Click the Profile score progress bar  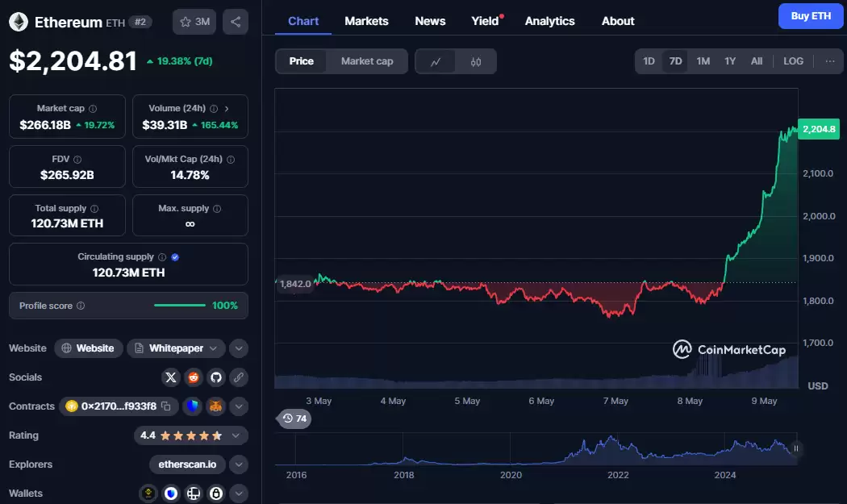tap(180, 306)
